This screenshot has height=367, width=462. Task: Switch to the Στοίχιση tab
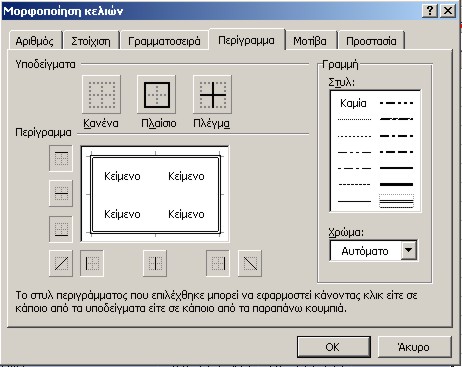pyautogui.click(x=91, y=41)
